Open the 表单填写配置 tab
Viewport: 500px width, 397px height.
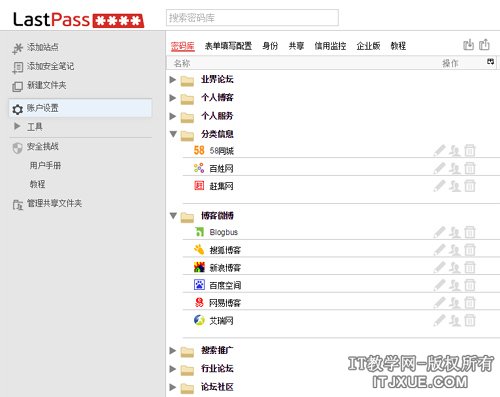coord(228,46)
